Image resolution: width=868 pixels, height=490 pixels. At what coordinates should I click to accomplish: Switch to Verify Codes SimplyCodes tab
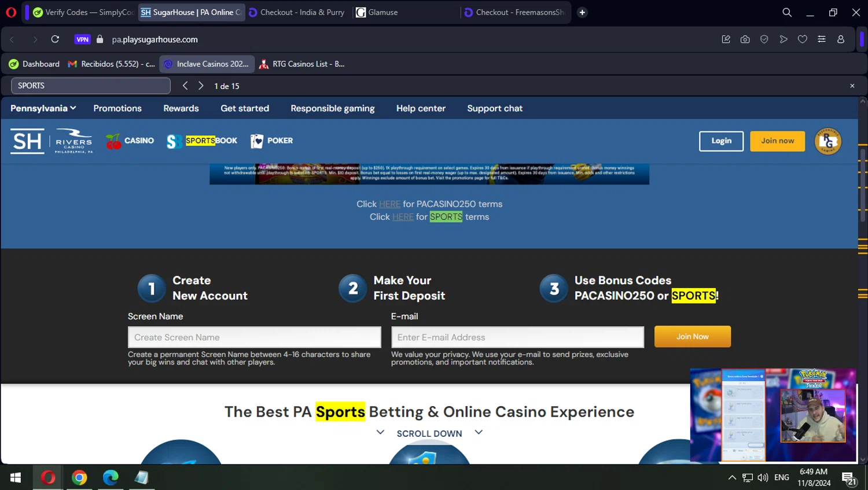(83, 12)
